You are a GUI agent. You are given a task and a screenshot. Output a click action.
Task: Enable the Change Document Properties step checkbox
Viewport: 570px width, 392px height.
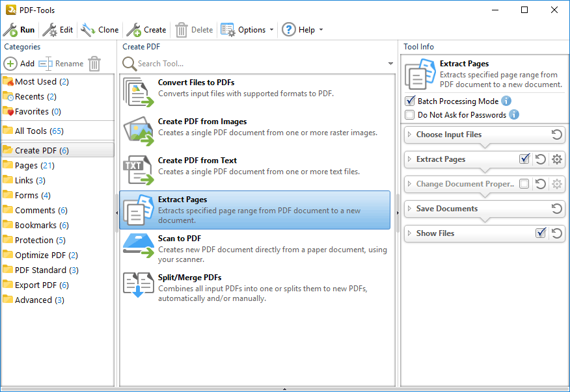(x=524, y=184)
